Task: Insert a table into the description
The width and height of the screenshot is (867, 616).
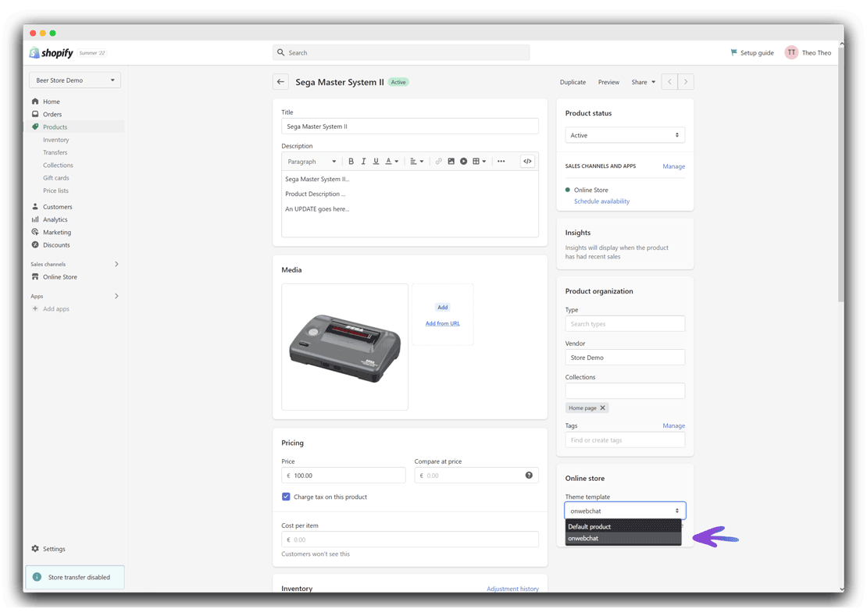Action: click(x=476, y=161)
